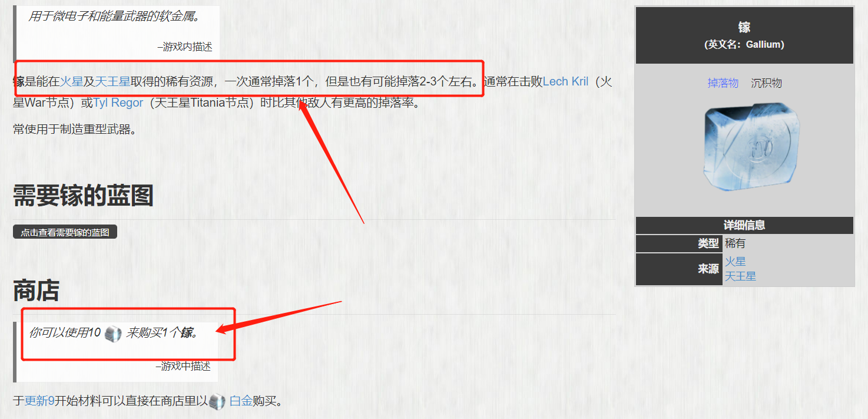
Task: Select 天王星 in the infobox 来源 row
Action: (740, 276)
